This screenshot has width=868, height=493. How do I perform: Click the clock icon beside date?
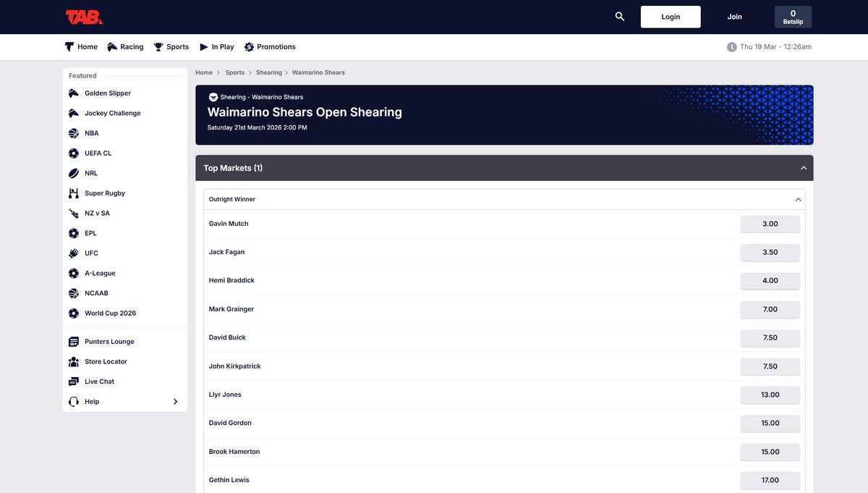click(x=732, y=47)
